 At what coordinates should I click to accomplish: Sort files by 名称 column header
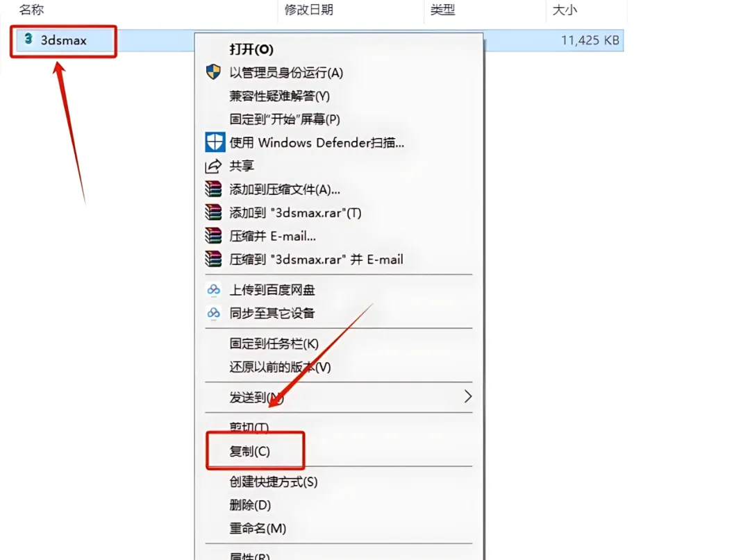31,10
